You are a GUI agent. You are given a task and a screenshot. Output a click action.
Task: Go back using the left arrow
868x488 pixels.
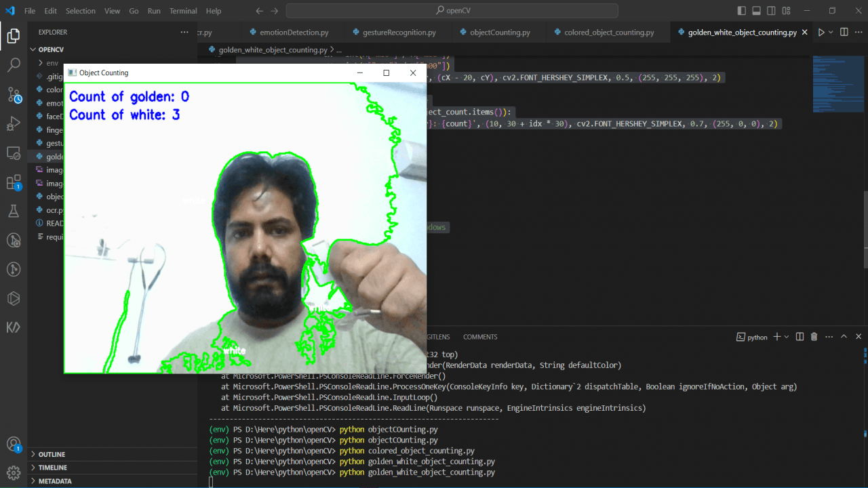260,11
